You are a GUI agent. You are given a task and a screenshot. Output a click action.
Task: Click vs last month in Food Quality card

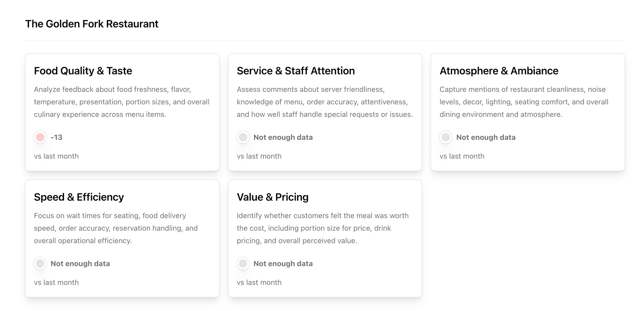pyautogui.click(x=56, y=156)
